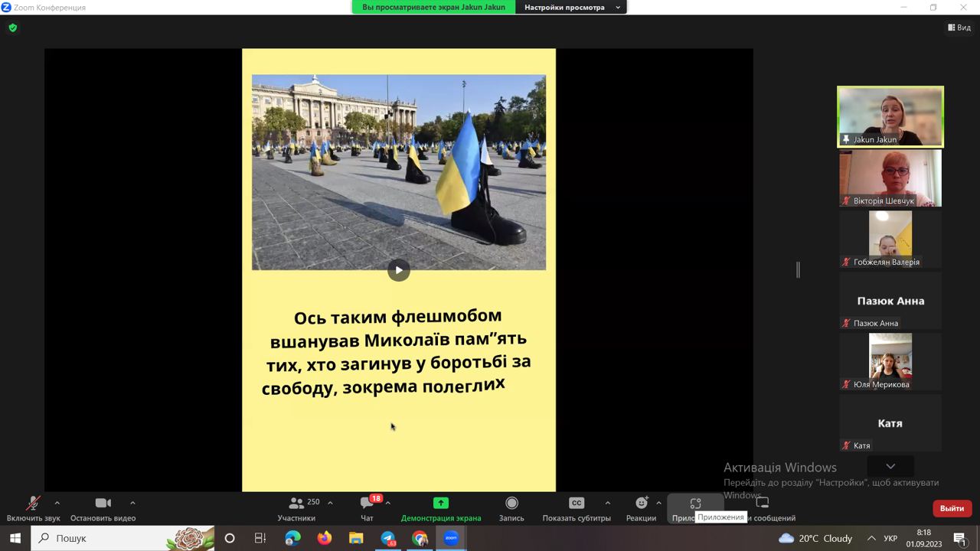The width and height of the screenshot is (980, 551).
Task: Open the Реакции reactions menu
Action: coord(641,503)
